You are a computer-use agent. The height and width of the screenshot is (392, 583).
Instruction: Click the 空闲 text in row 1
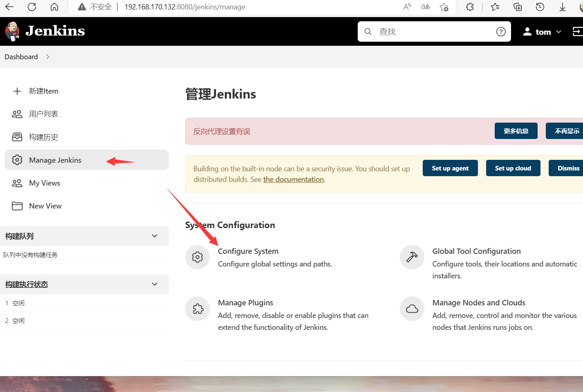click(18, 303)
